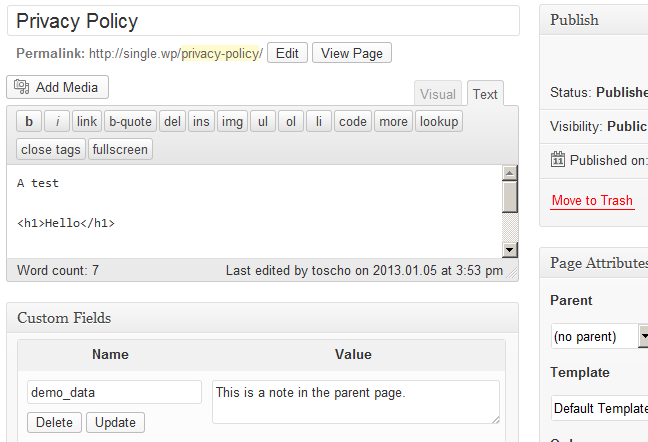The image size is (648, 442).
Task: Insert the more tag button
Action: (393, 121)
